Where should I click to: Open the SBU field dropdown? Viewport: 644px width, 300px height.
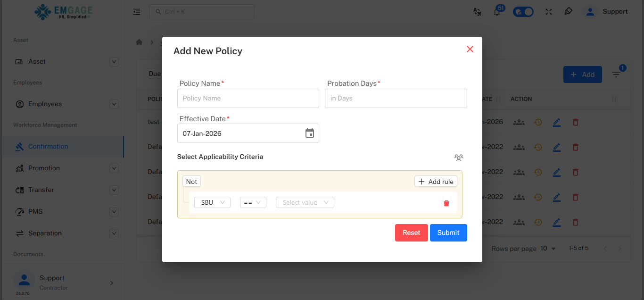pos(212,202)
